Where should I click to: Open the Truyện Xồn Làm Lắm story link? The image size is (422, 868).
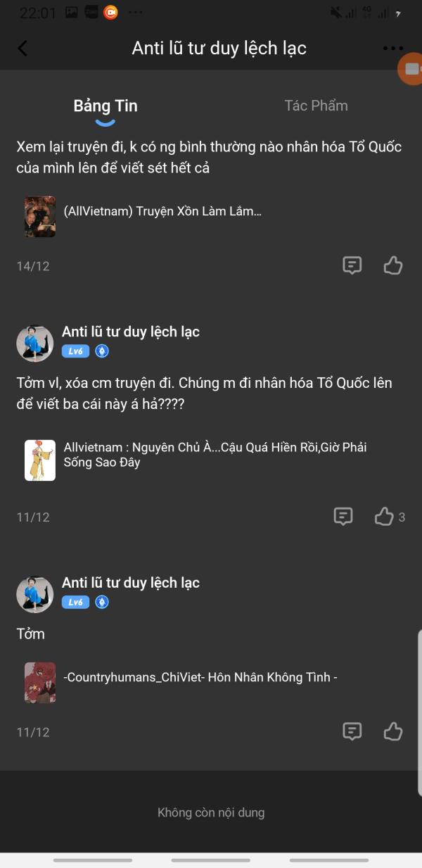pos(162,211)
